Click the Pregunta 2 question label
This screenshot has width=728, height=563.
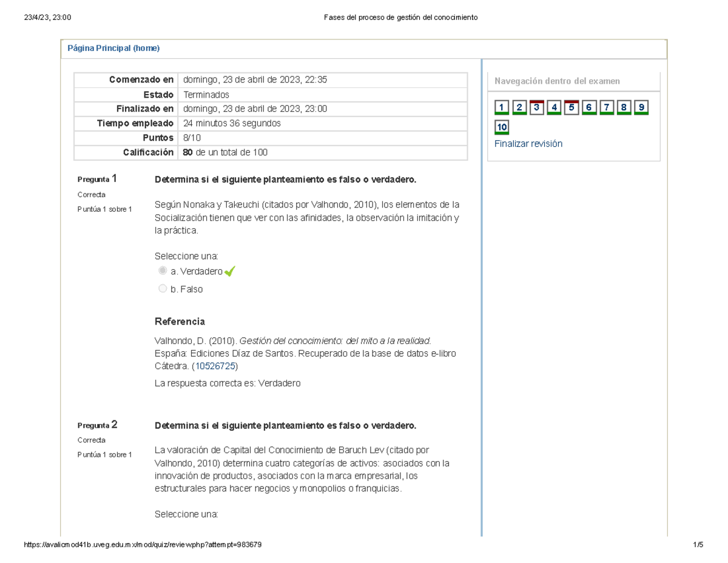click(97, 425)
